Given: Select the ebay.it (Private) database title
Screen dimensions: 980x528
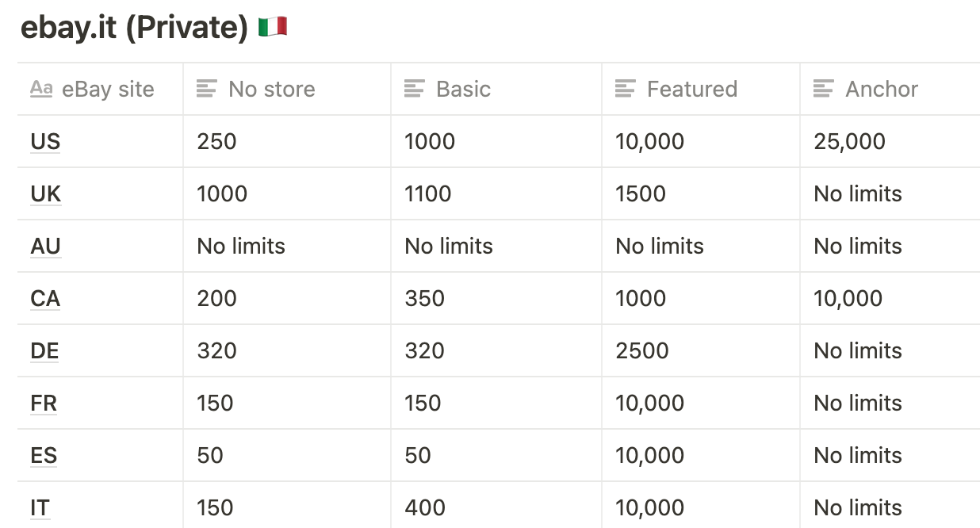Looking at the screenshot, I should [134, 28].
